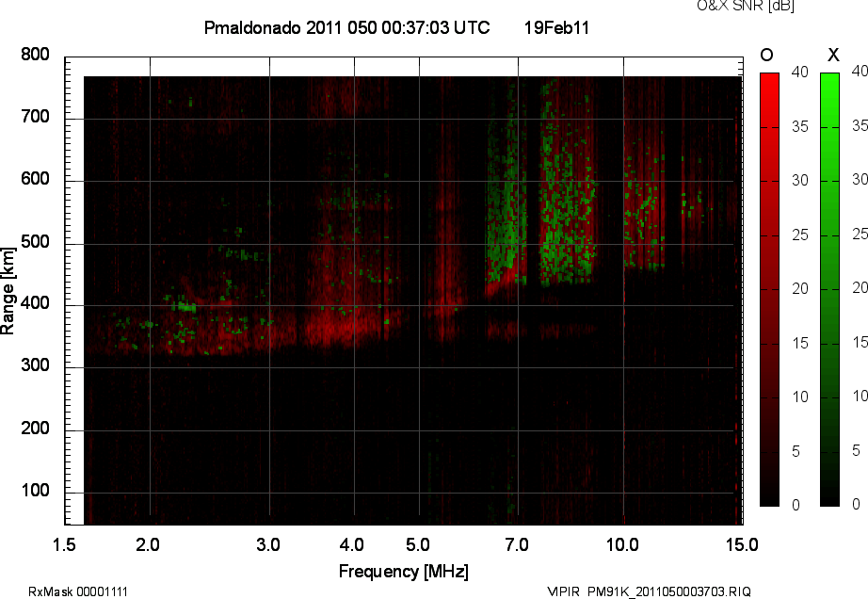
Task: Click the frequency axis tick '7.0'
Action: [517, 545]
